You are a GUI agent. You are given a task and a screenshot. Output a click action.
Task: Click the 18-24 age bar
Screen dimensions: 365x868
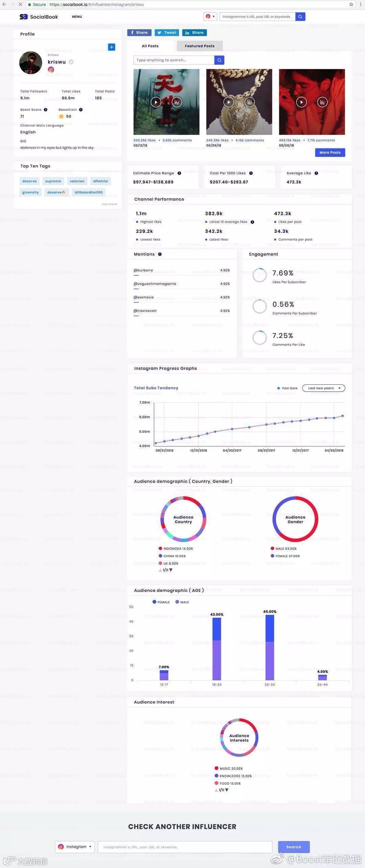click(x=217, y=649)
